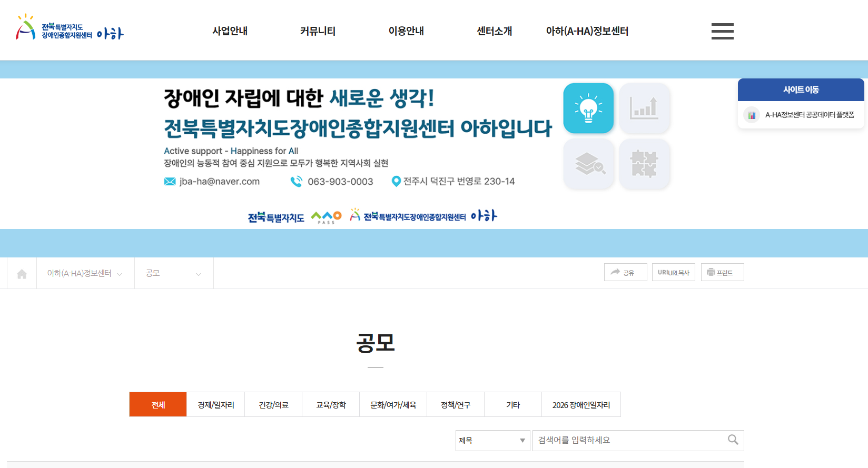
Task: Select the puzzle pieces tile
Action: click(x=644, y=164)
